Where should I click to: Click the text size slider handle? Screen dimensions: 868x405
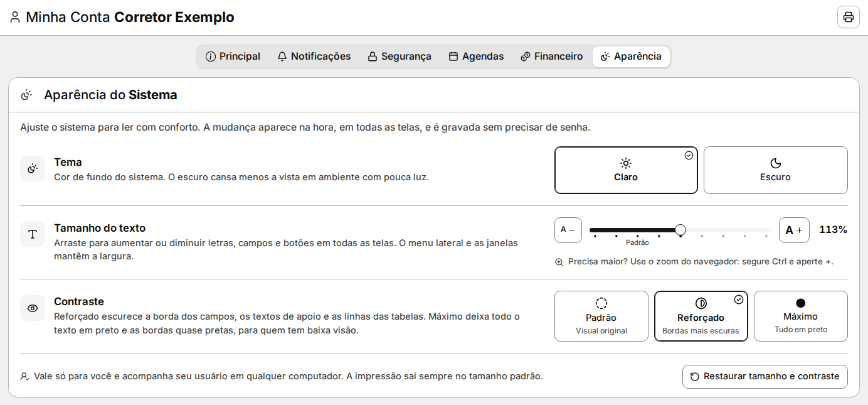pyautogui.click(x=680, y=230)
